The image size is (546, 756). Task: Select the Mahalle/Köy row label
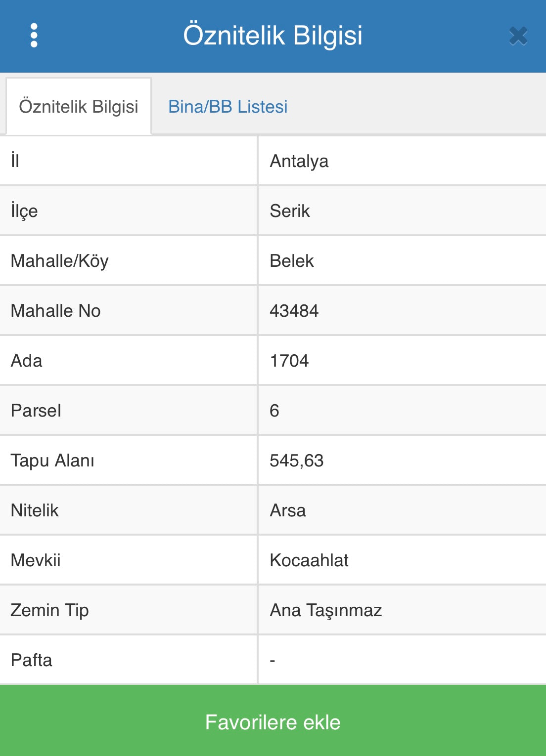coord(60,261)
